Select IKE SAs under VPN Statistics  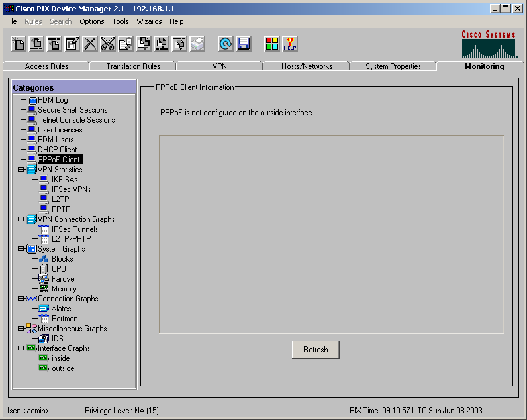(64, 180)
